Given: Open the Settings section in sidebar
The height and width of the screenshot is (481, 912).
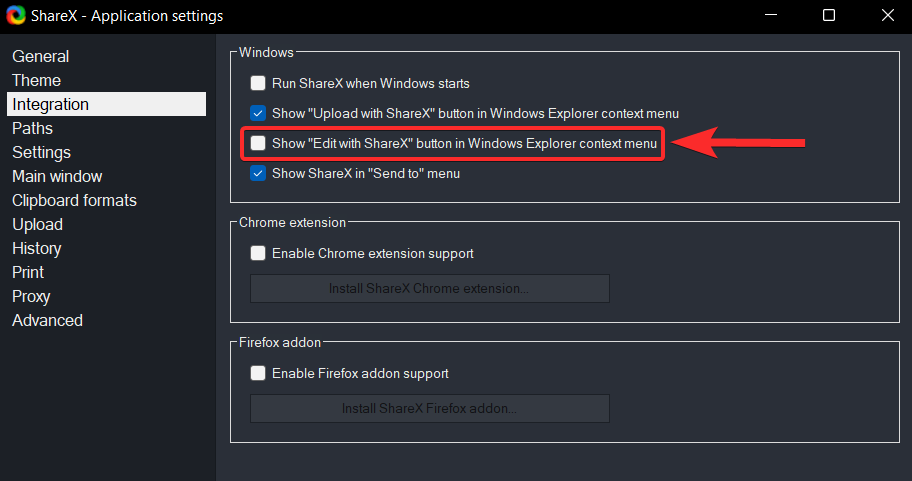Looking at the screenshot, I should pyautogui.click(x=41, y=152).
